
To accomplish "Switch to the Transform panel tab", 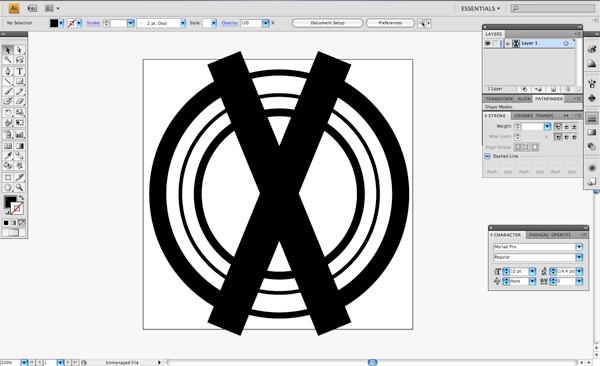I will pos(499,99).
